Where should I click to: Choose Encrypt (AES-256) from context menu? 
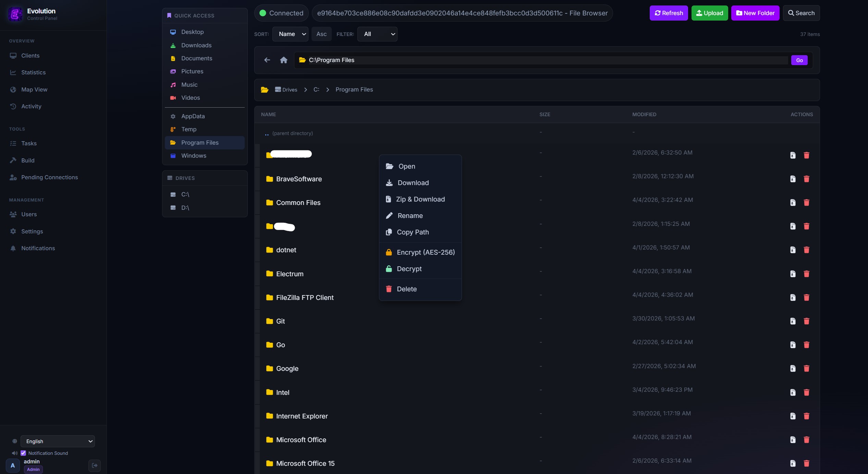(x=420, y=252)
